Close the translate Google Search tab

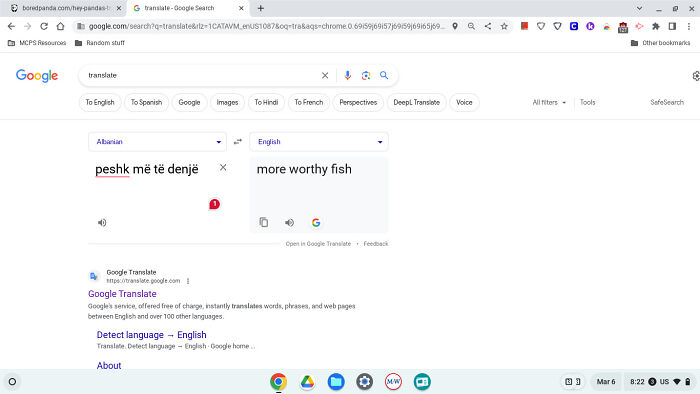click(x=241, y=8)
